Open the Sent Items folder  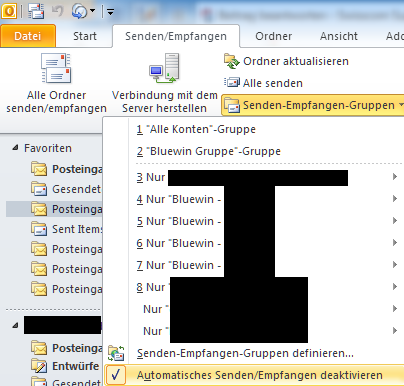[x=77, y=229]
